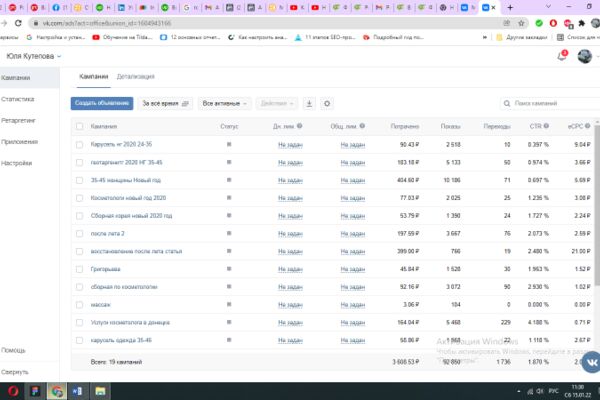The image size is (600, 400).
Task: Check the ретаргетинг 2020 НГ 35-45 row
Action: pos(79,162)
